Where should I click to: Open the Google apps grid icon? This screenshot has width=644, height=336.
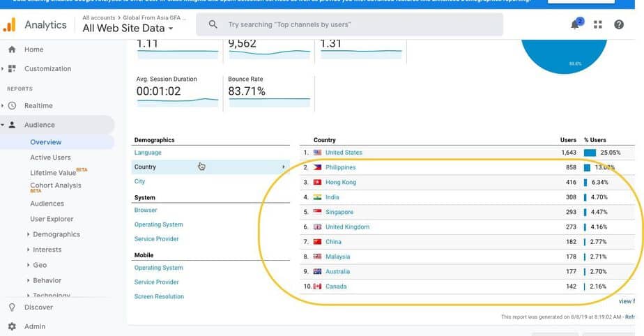pyautogui.click(x=597, y=25)
